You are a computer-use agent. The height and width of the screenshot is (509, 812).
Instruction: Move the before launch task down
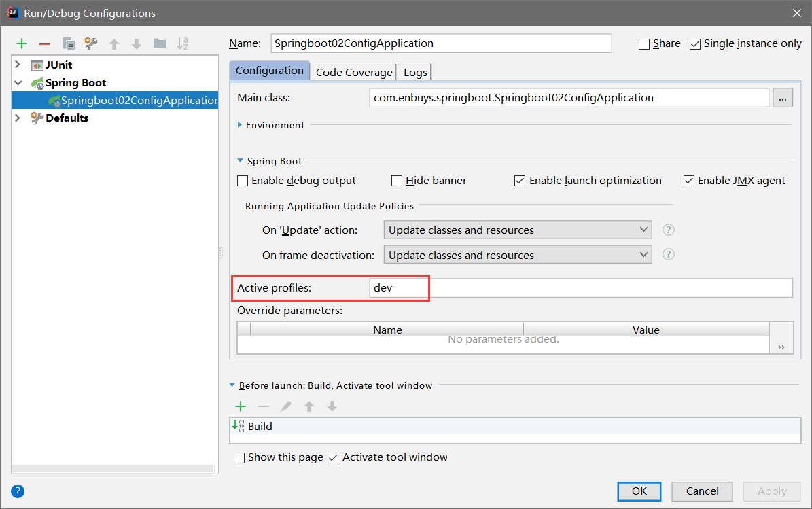332,406
